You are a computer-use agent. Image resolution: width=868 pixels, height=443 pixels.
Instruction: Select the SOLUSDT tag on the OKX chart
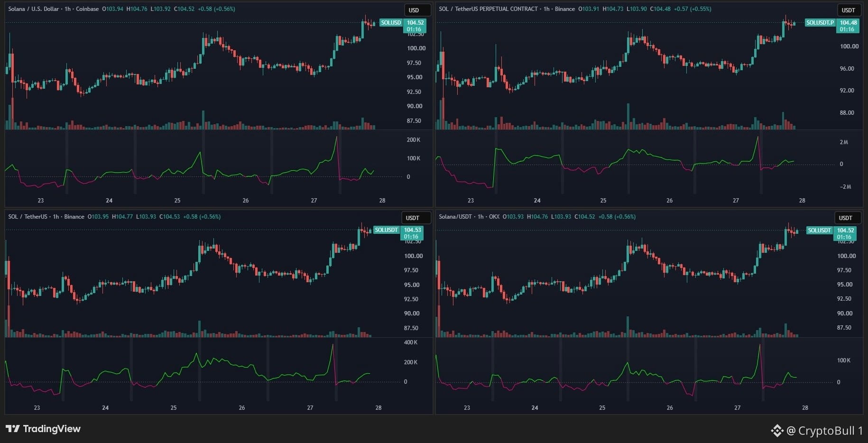click(819, 231)
